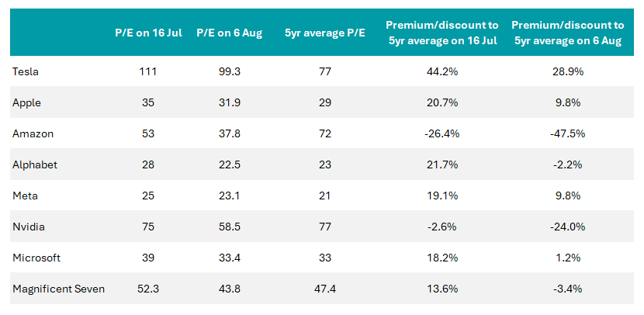Select Meta's 19.1% premium cell
Viewport: 644px width, 315px height.
point(441,196)
